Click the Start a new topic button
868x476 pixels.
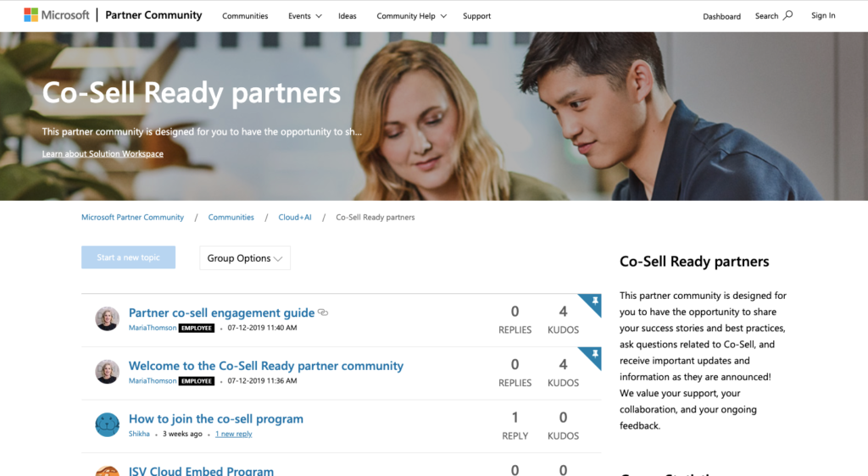[129, 257]
